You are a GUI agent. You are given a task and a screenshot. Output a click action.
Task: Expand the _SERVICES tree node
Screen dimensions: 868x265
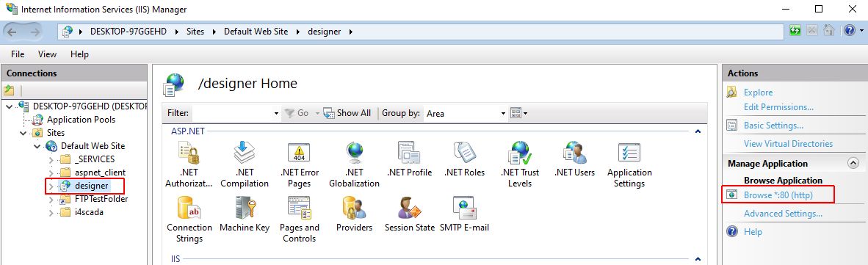51,159
